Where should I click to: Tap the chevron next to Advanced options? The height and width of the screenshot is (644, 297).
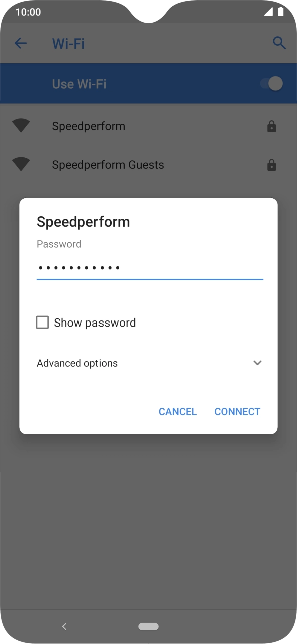[x=257, y=363]
